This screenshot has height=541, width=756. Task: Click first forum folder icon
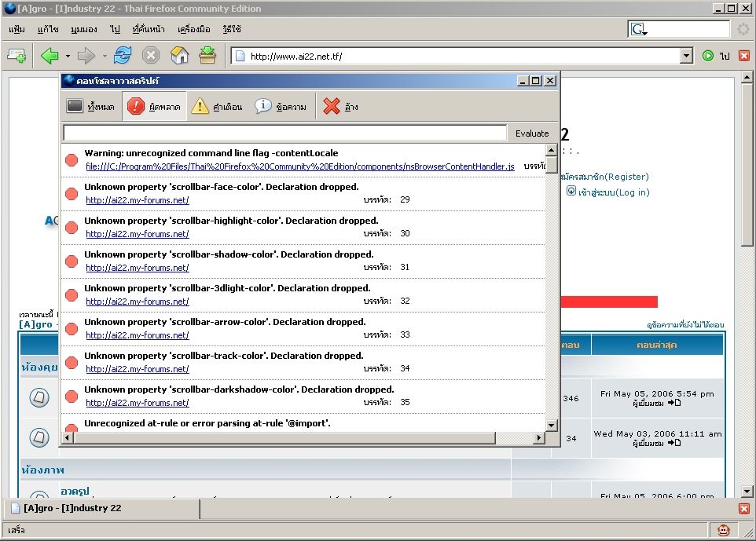(39, 397)
